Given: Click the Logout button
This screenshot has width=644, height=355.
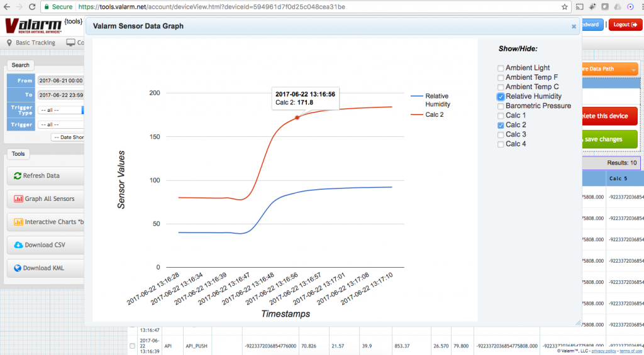Looking at the screenshot, I should 625,25.
